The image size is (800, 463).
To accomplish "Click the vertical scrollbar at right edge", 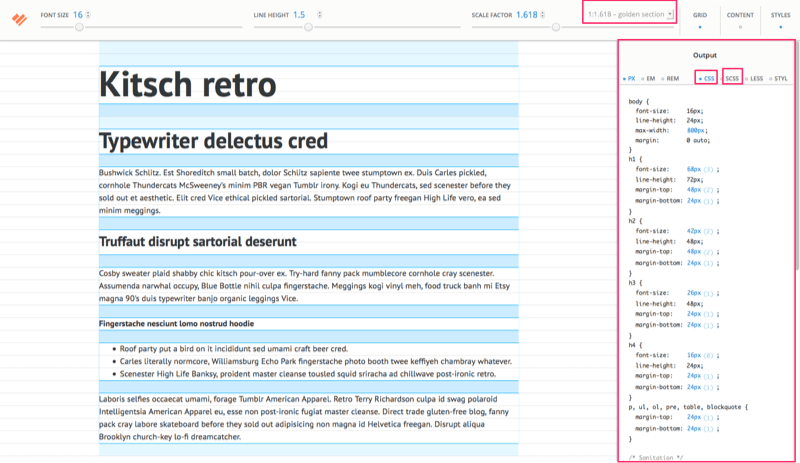I will tap(797, 157).
